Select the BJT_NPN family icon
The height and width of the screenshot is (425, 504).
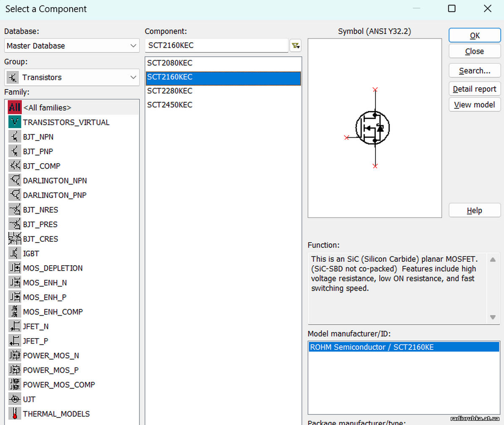[x=15, y=137]
